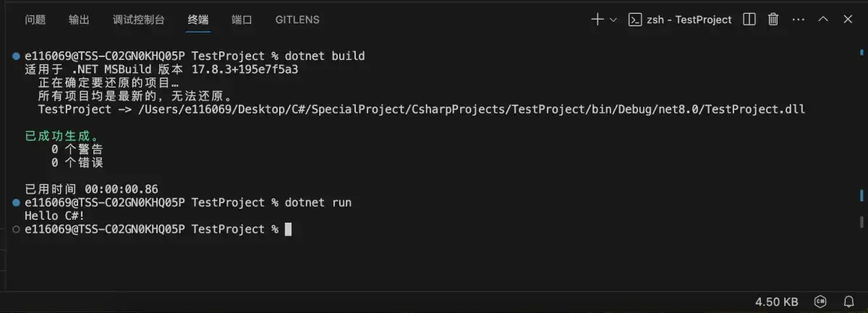Split the terminal pane
Viewport: 868px width, 313px height.
pos(749,20)
